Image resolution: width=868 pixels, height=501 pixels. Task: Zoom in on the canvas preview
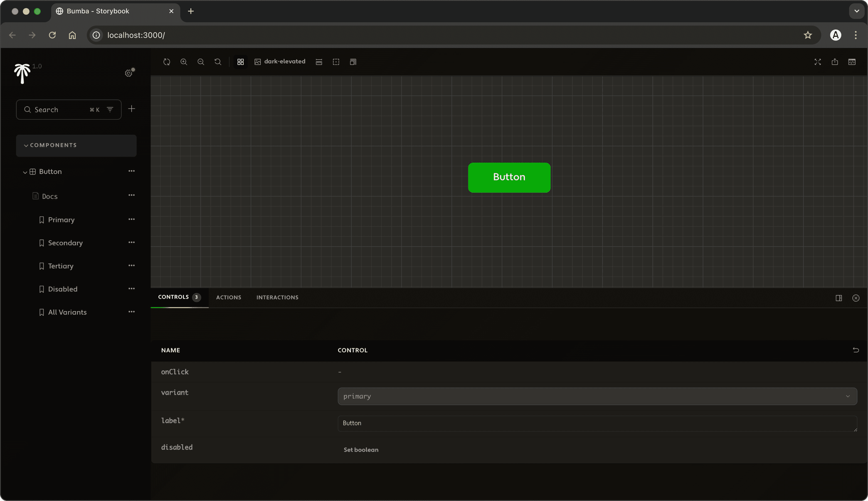click(184, 62)
